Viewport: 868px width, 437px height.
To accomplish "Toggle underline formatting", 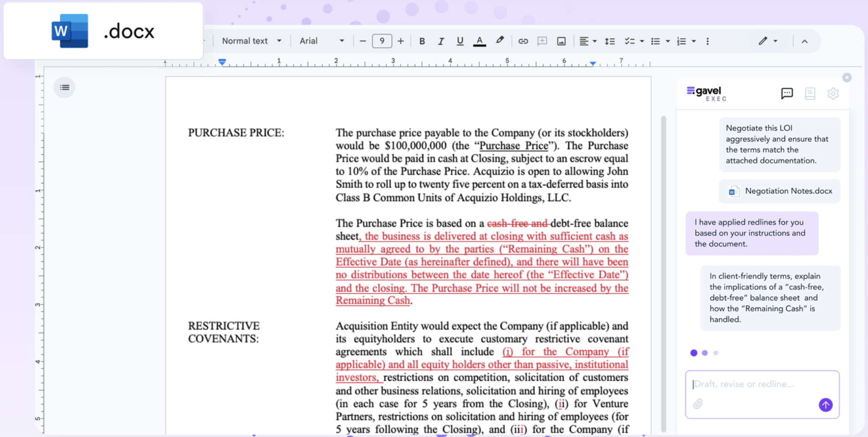I will click(x=460, y=41).
